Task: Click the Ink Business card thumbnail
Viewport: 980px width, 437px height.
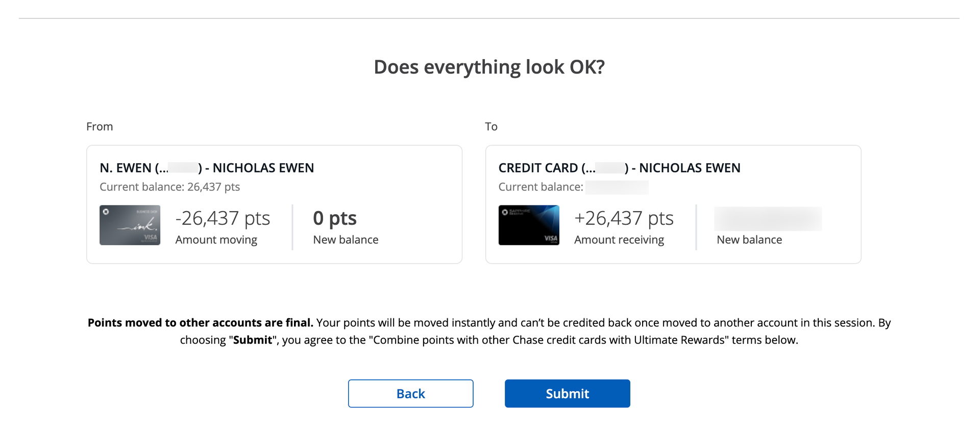Action: pos(130,225)
